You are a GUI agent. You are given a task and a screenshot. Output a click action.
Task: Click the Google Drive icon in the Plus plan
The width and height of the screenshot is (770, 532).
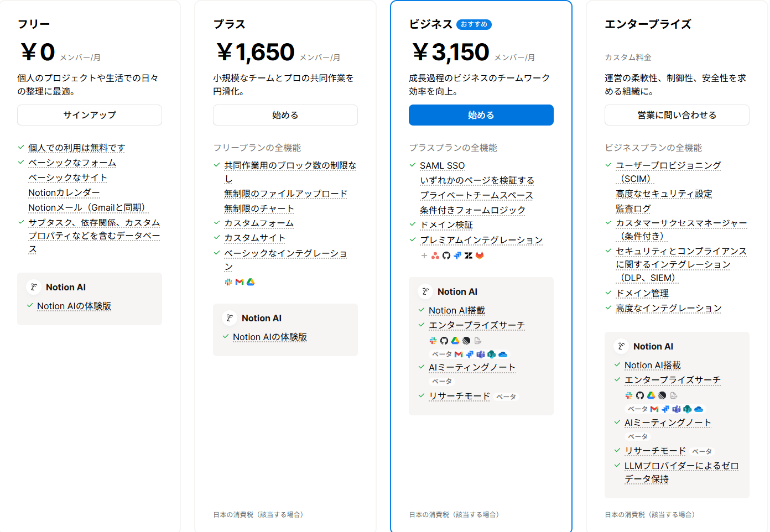251,282
